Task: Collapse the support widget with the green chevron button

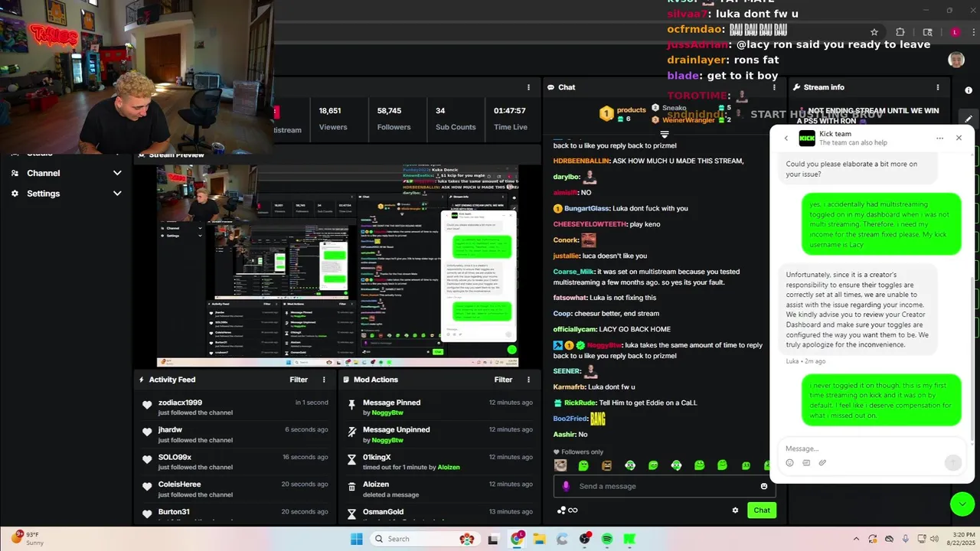Action: coord(962,504)
